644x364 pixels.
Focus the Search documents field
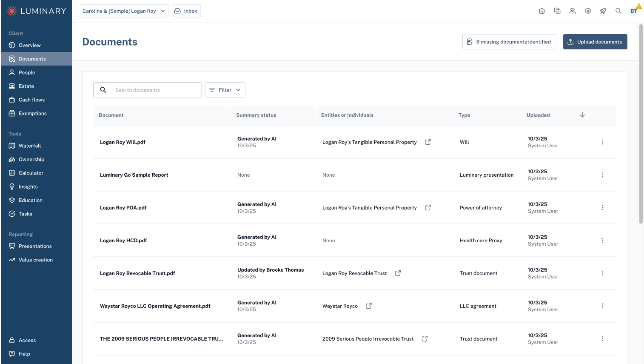tap(147, 90)
